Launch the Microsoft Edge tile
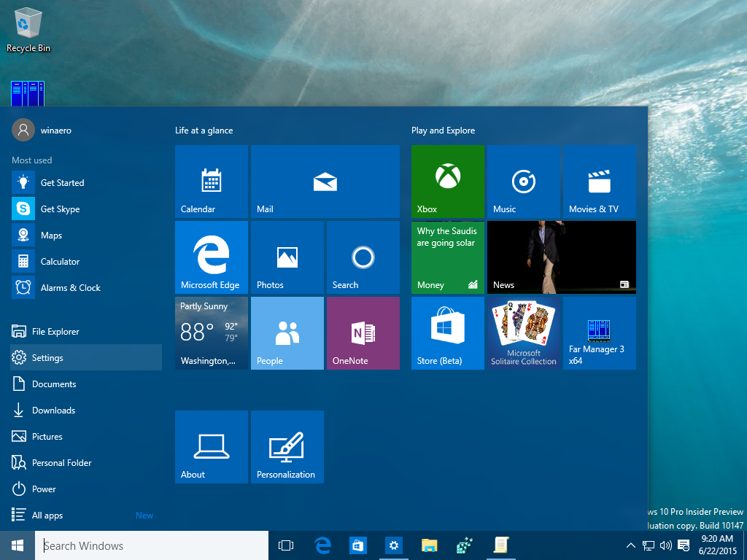The image size is (747, 560). (x=211, y=255)
